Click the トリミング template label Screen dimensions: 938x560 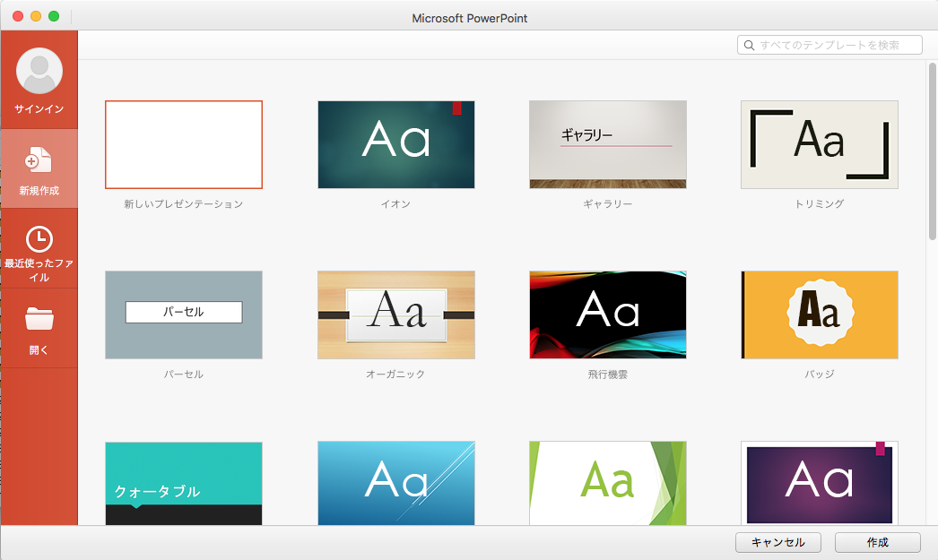point(820,204)
